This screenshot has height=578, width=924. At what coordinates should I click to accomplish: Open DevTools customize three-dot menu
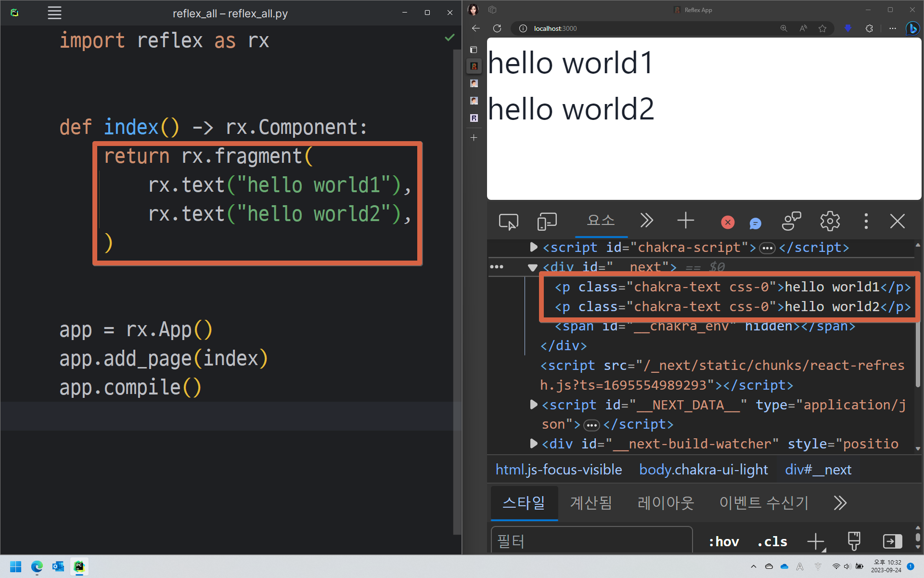[866, 222]
